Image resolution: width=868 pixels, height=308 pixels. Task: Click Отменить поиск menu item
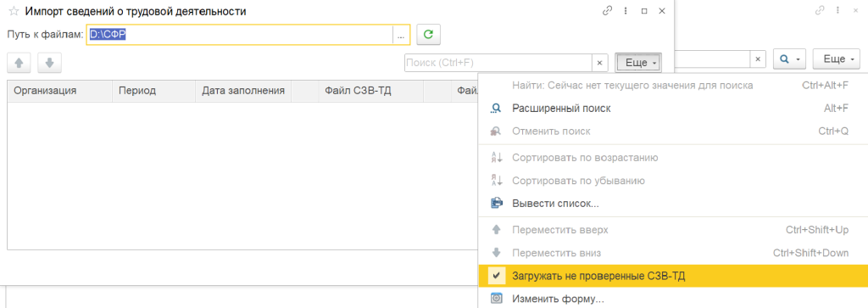coord(673,132)
